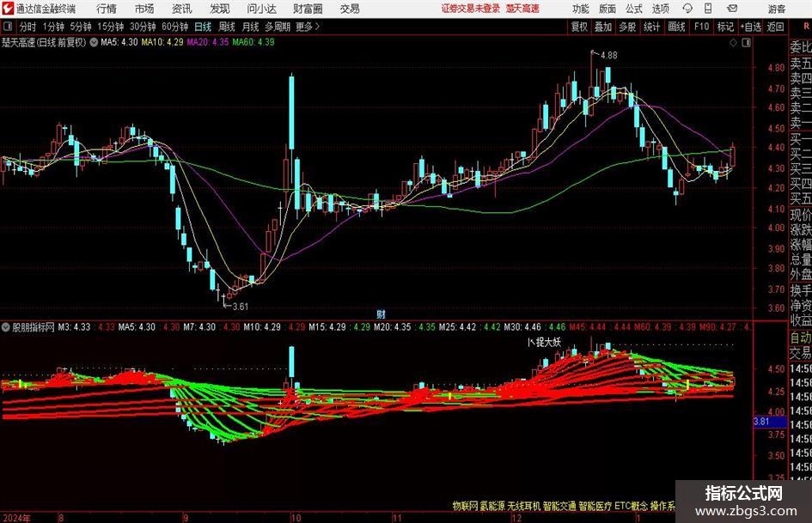The height and width of the screenshot is (523, 812).
Task: Click the 卜捉大妖 signal label on sub-chart
Action: tap(544, 343)
